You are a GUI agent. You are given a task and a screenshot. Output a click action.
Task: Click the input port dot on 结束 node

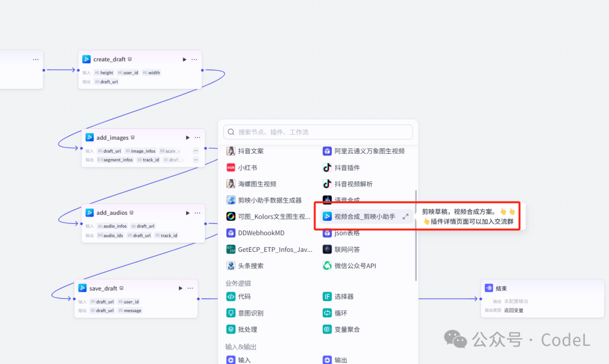[481, 299]
